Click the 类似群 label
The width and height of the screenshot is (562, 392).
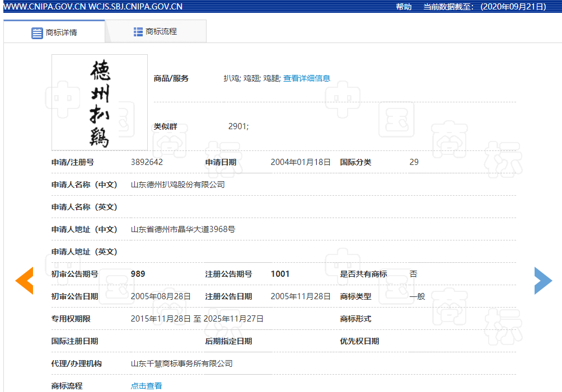165,126
